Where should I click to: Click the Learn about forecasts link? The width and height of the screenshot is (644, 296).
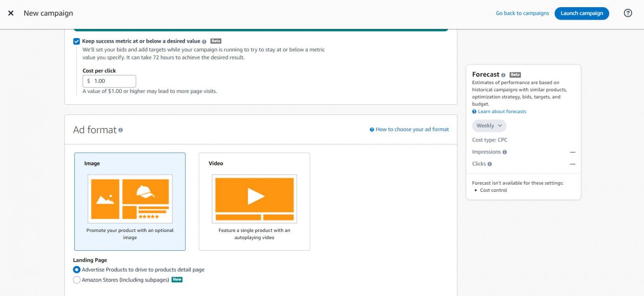[x=502, y=111]
